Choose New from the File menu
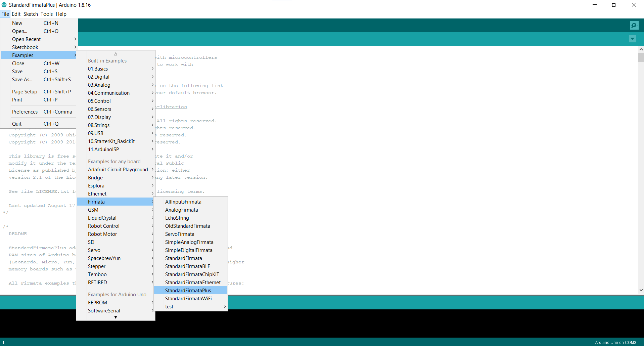644x346 pixels. [x=39, y=23]
